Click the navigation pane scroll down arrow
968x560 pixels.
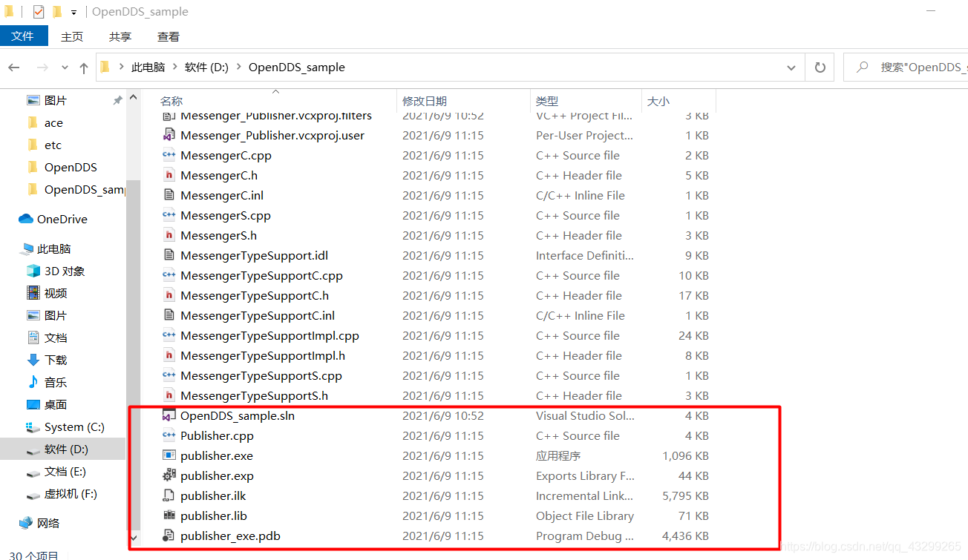134,537
